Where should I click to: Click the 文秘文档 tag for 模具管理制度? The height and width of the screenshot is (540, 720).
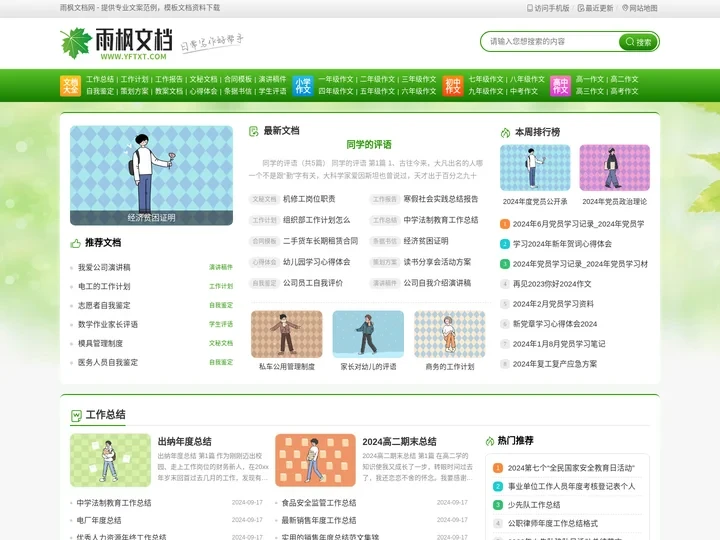pyautogui.click(x=221, y=343)
